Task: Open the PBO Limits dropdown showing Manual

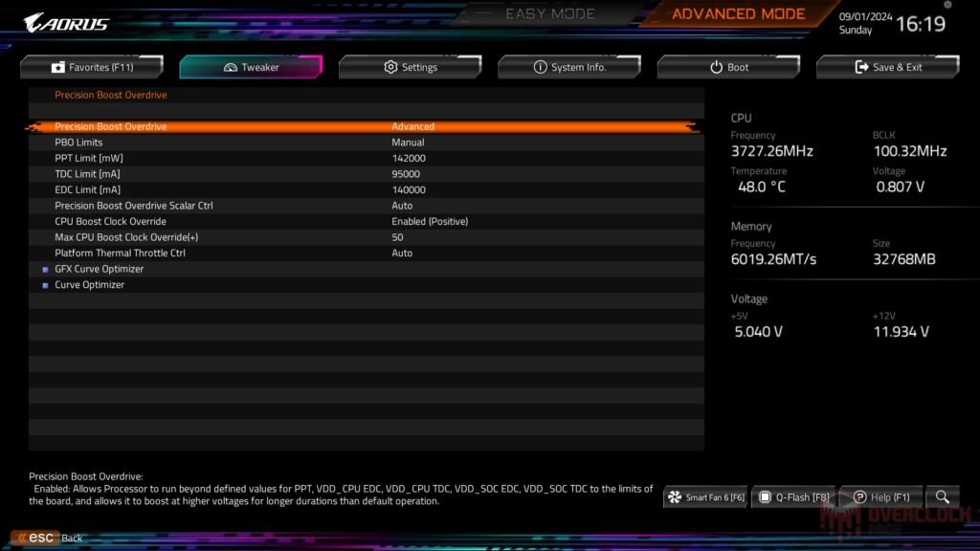Action: (409, 142)
